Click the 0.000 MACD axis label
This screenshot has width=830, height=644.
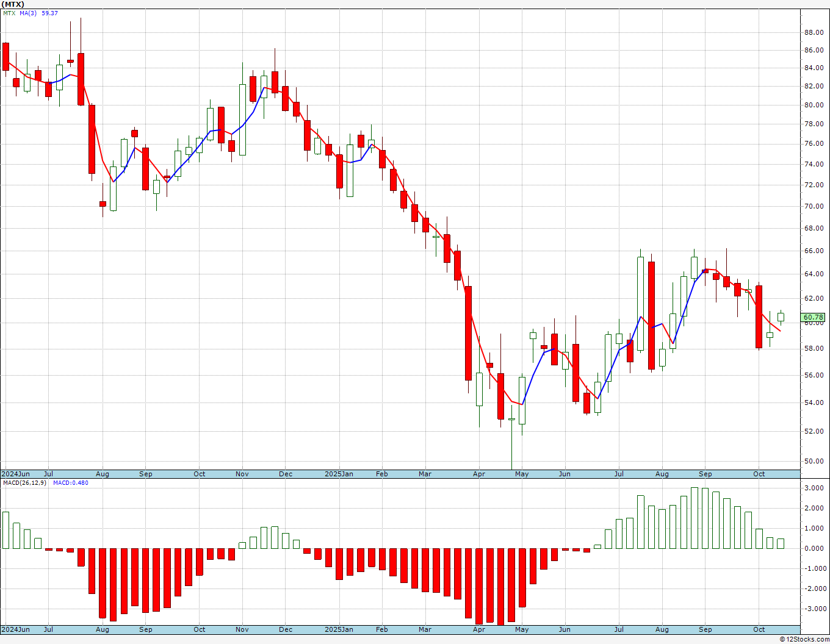815,549
